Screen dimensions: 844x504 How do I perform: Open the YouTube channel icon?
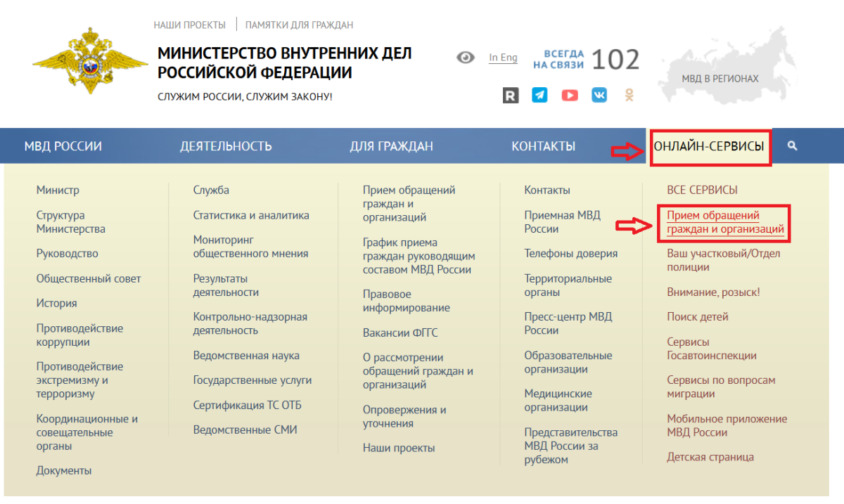click(569, 95)
